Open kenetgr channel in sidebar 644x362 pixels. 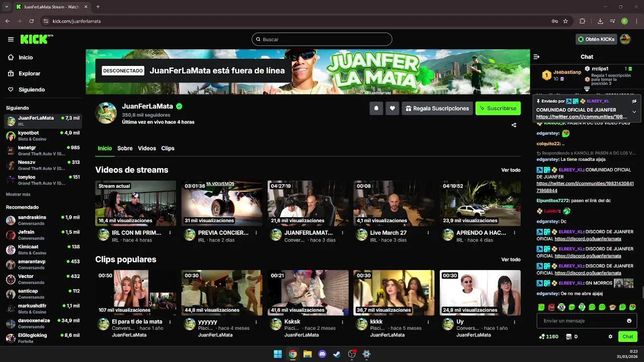[42, 150]
